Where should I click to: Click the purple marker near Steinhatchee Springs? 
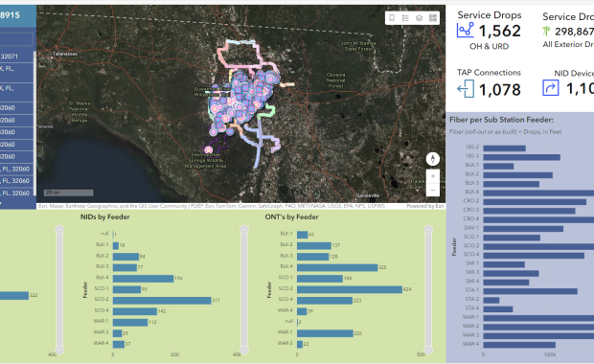tap(208, 150)
